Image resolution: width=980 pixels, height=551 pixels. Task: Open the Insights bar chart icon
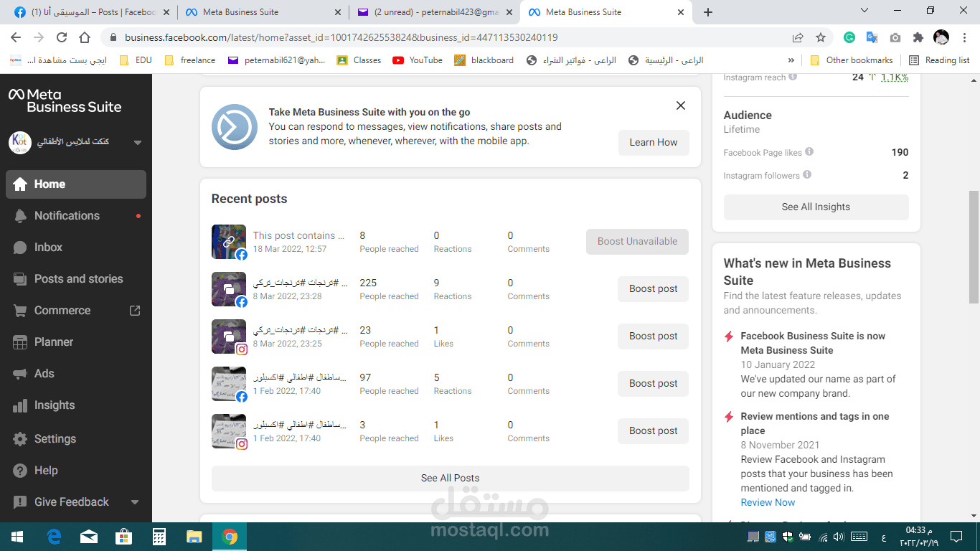pyautogui.click(x=20, y=405)
